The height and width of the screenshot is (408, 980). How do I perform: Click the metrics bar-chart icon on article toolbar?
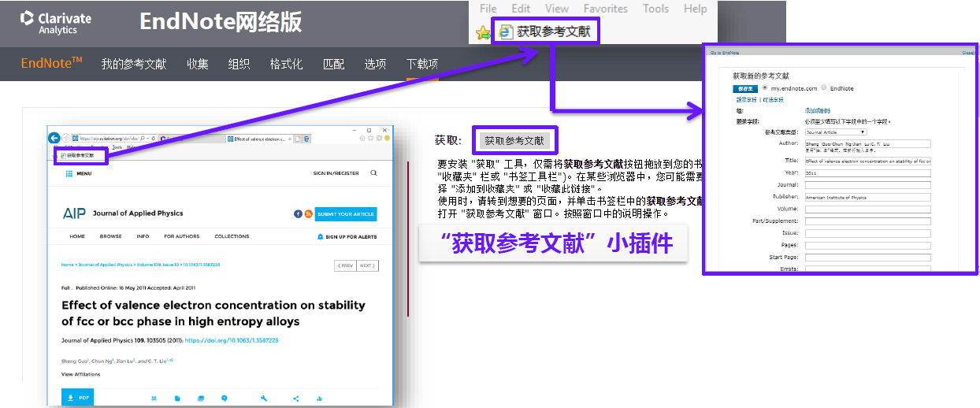point(319,399)
